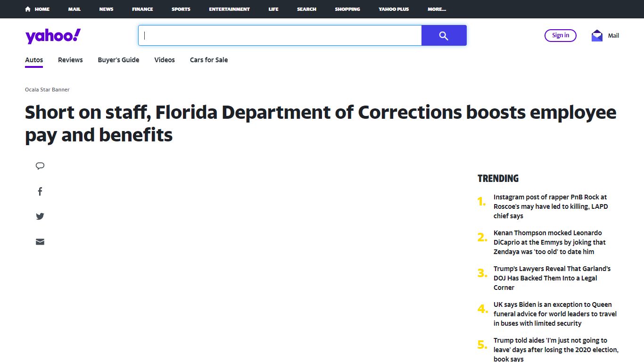Select the Autos tab

[34, 60]
